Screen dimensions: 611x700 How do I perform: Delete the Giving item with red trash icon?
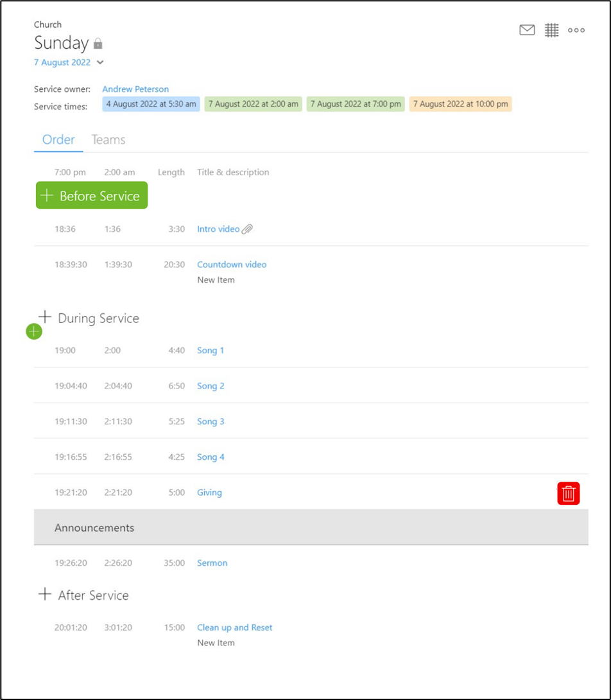coord(568,493)
